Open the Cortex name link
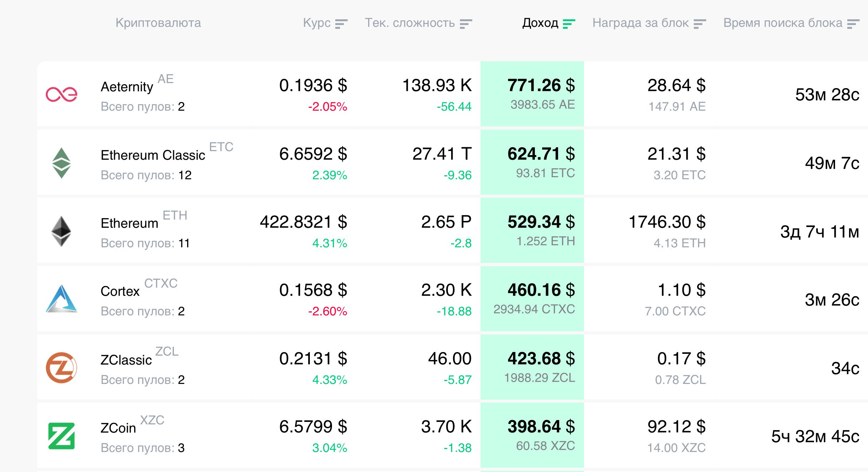 click(x=120, y=291)
